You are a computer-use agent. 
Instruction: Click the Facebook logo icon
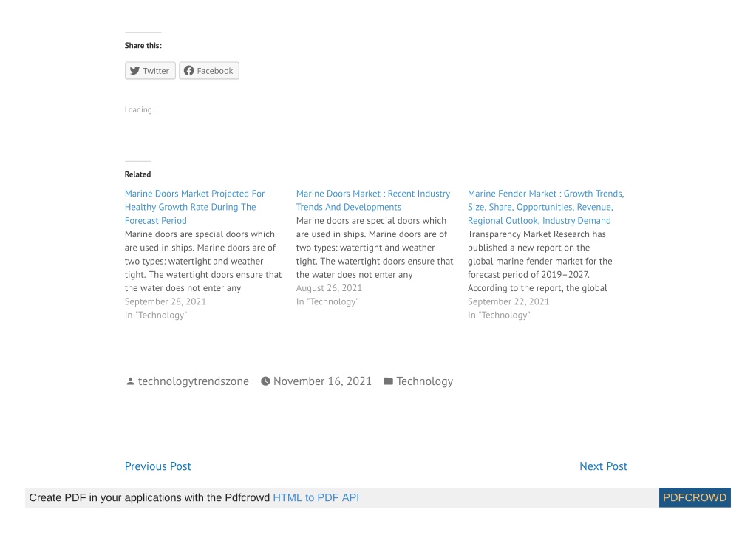[x=188, y=71]
